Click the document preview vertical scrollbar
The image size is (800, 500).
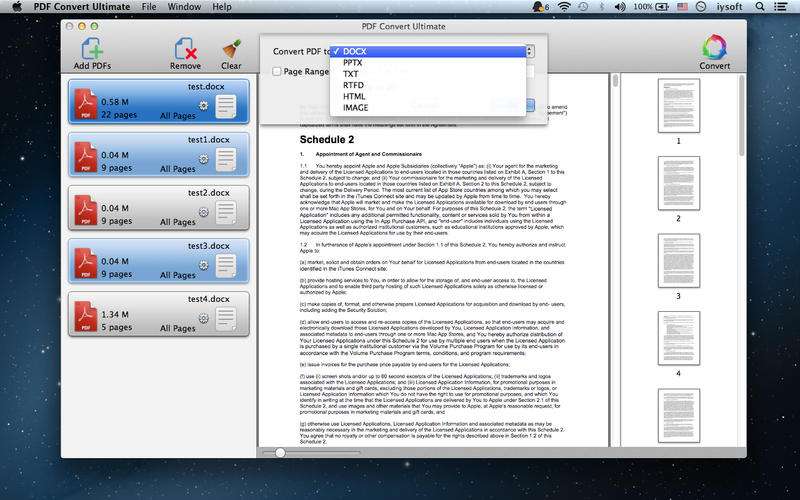615,81
